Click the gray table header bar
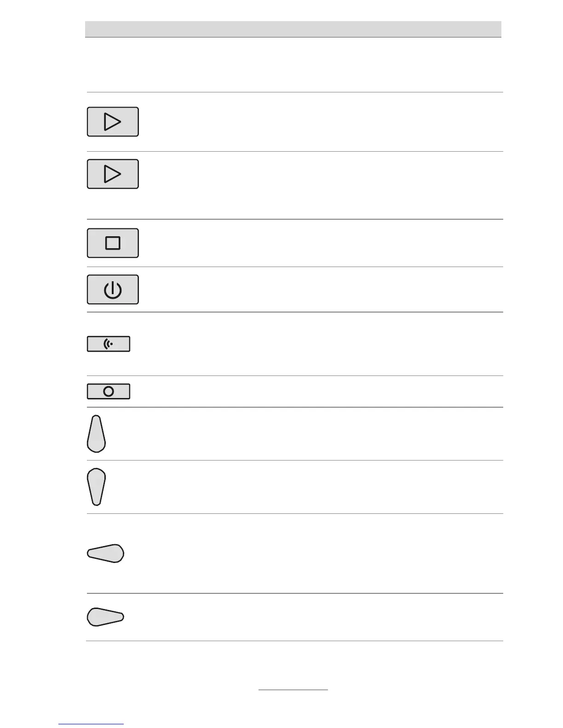Viewport: 563px width, 728px height. click(293, 29)
